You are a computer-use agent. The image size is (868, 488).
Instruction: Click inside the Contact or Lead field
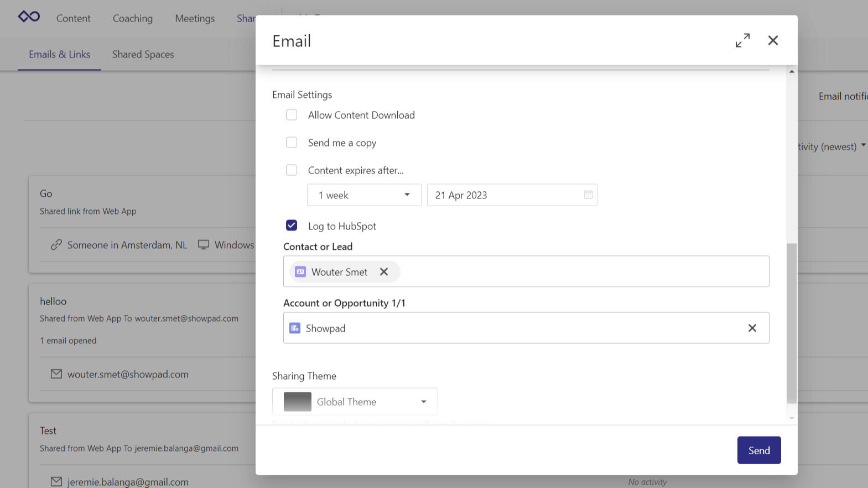point(526,271)
